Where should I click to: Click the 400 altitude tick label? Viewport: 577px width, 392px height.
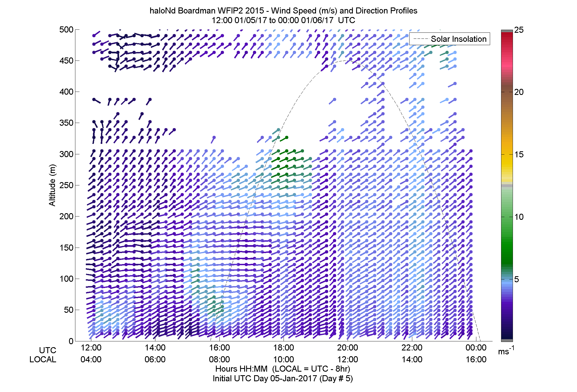pos(66,92)
